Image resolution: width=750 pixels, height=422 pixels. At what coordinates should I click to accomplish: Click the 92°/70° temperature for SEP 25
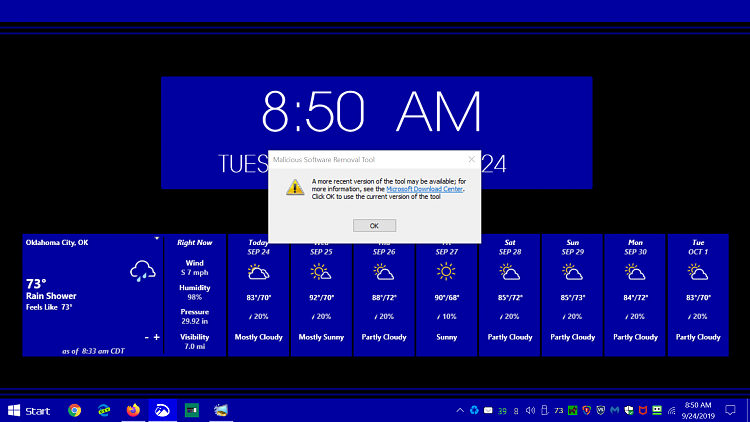321,298
